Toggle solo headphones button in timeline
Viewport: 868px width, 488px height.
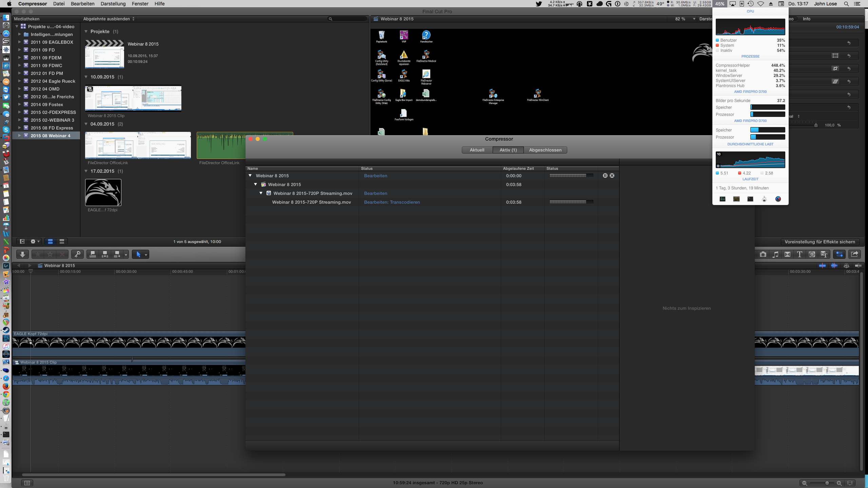[x=846, y=266]
